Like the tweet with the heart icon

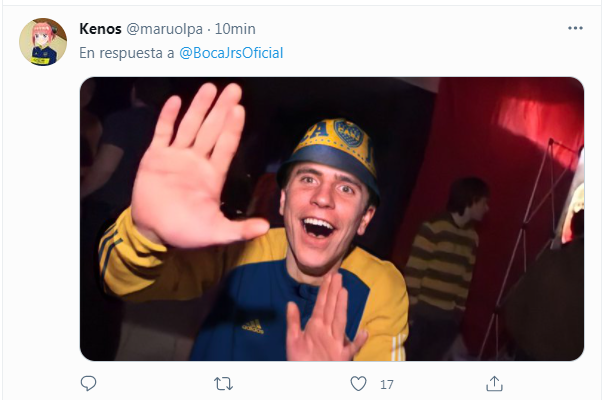pyautogui.click(x=359, y=383)
